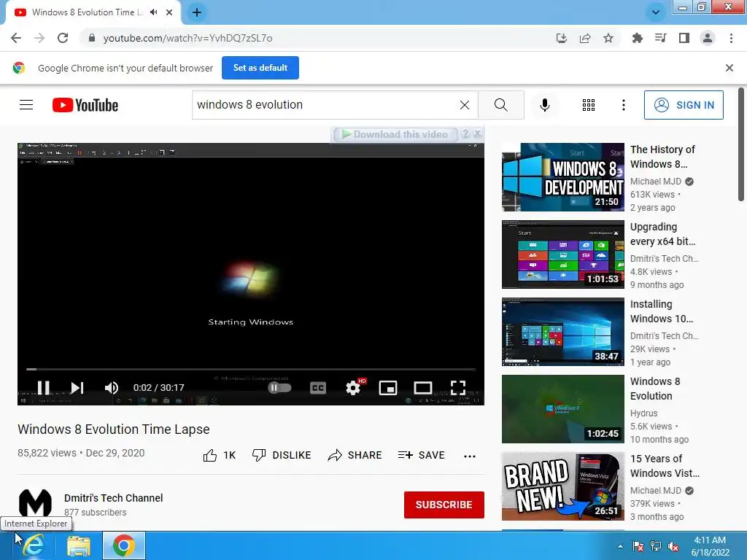Open File Explorer from taskbar

pyautogui.click(x=79, y=545)
